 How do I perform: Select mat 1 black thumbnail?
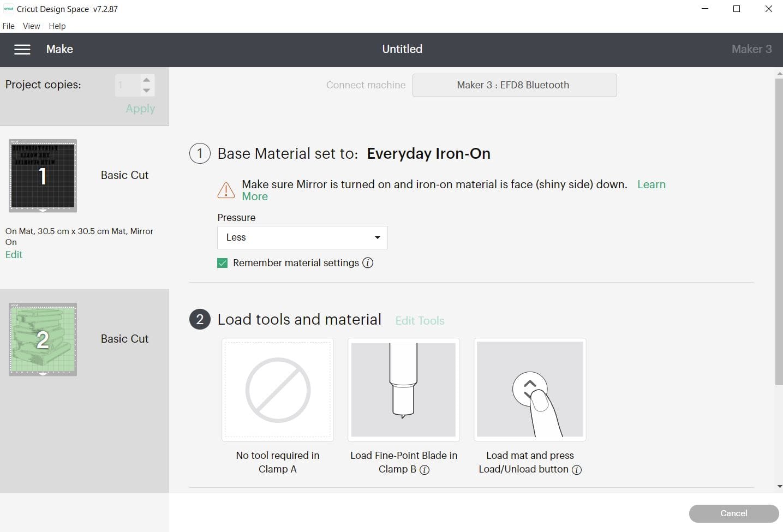(x=43, y=176)
